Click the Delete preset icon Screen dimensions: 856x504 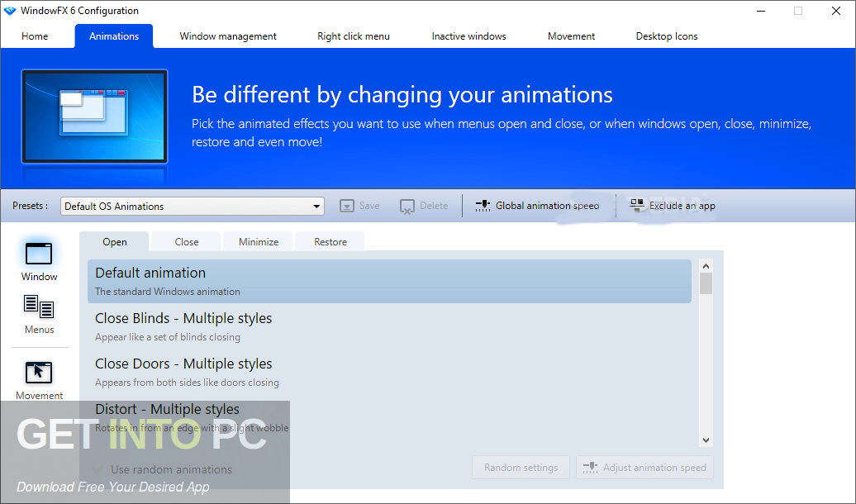(407, 207)
